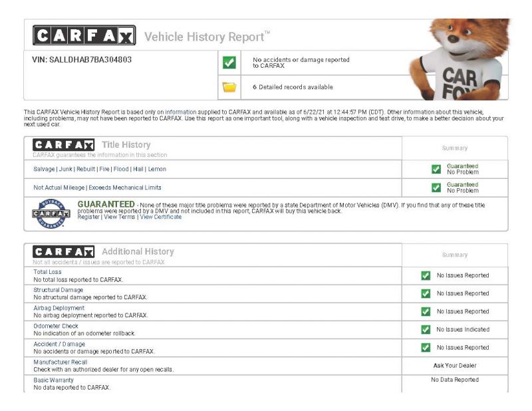The height and width of the screenshot is (411, 532).
Task: Click the green checkmark in the Odometer Check row
Action: [x=426, y=330]
